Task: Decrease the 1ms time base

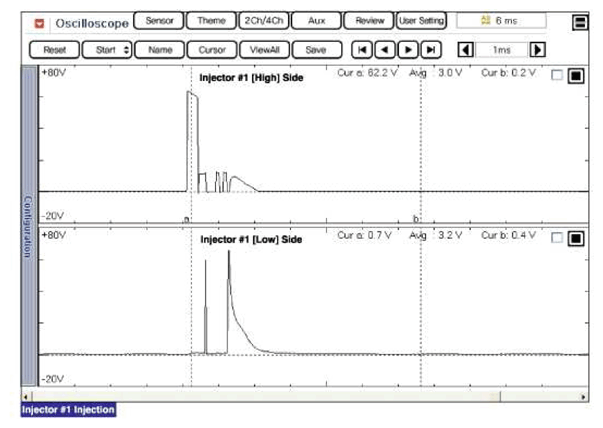Action: (465, 49)
